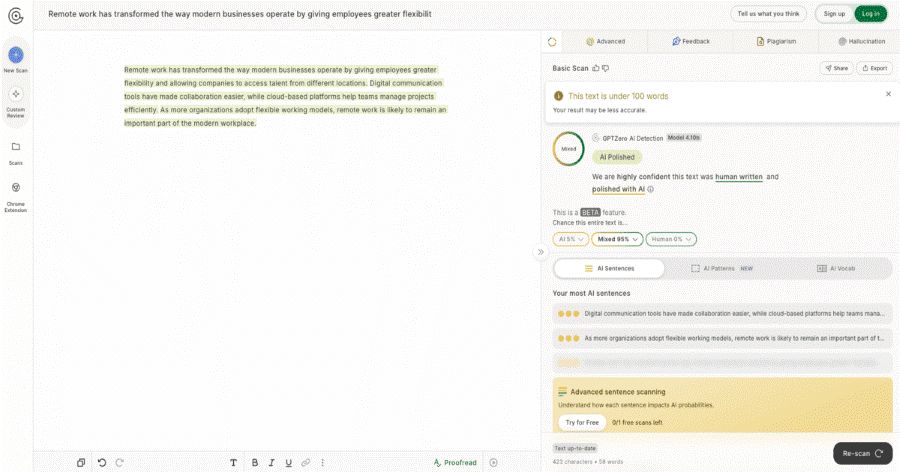
Task: Click the thumbs down icon beside Basic Scan
Action: click(606, 68)
